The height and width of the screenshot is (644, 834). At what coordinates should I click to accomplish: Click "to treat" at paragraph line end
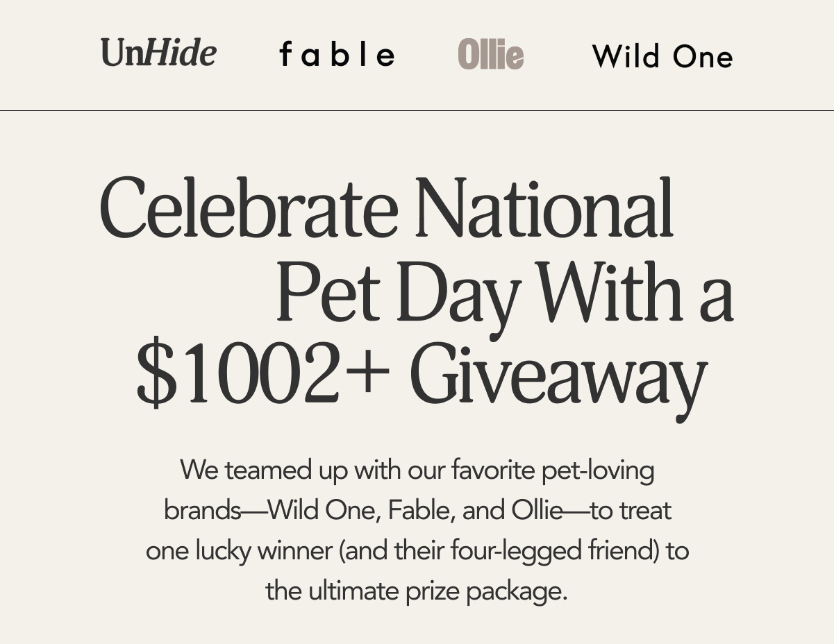631,511
